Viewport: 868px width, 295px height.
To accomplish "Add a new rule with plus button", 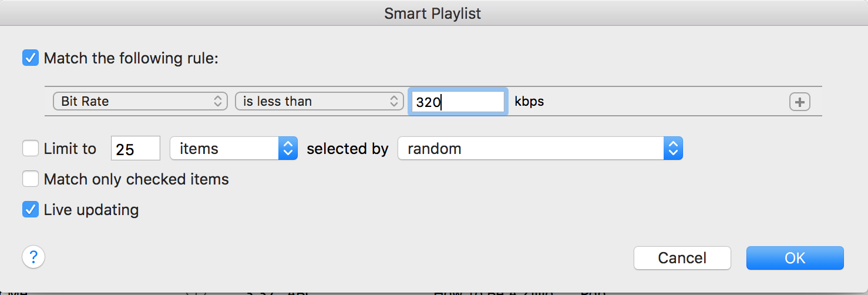I will tap(799, 102).
